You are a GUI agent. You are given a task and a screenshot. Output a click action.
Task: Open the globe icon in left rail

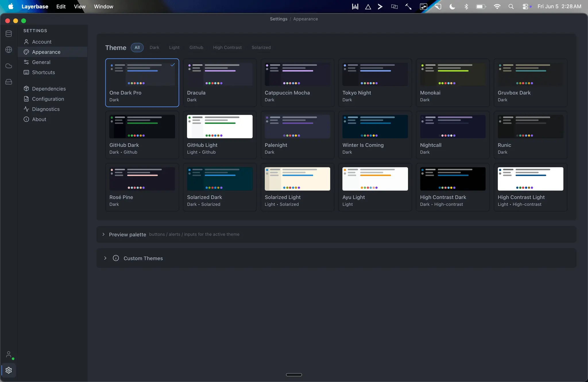coord(9,50)
